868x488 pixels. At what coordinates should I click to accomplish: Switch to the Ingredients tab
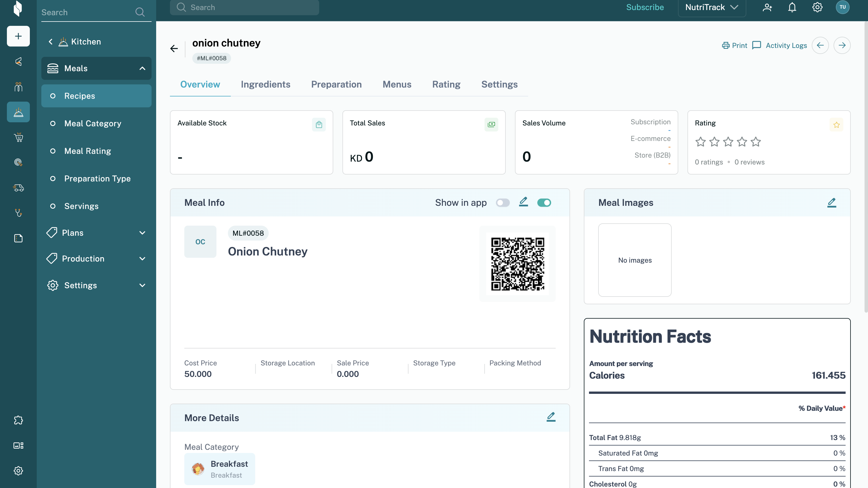pyautogui.click(x=266, y=84)
